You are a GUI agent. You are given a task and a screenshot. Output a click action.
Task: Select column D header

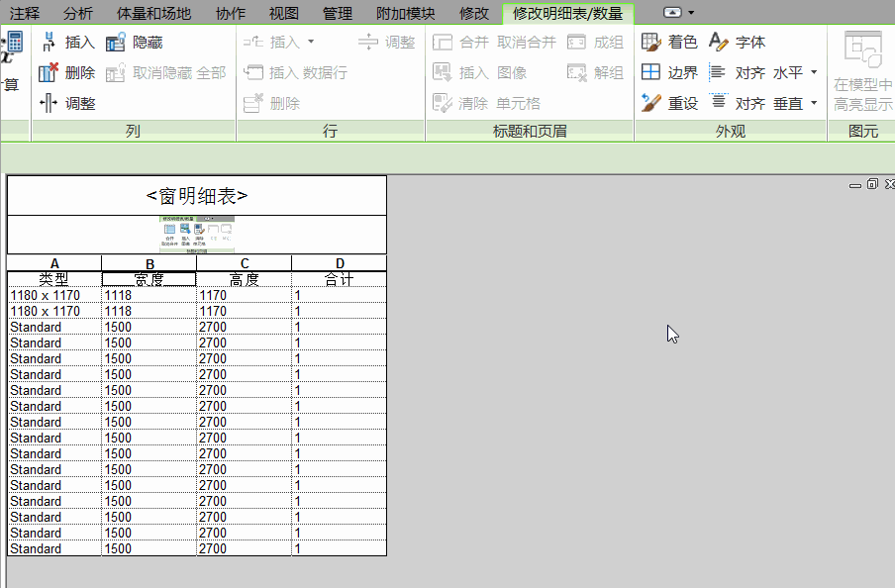340,263
